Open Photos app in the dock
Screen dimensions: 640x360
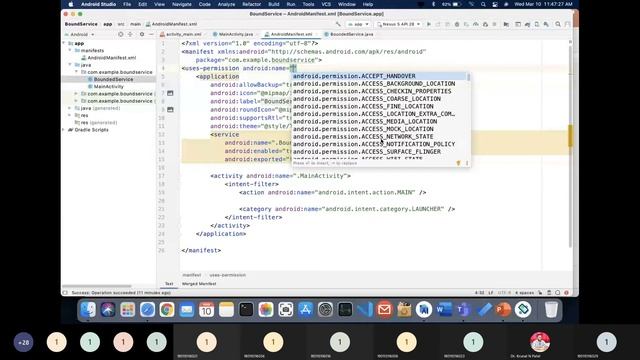tap(266, 310)
